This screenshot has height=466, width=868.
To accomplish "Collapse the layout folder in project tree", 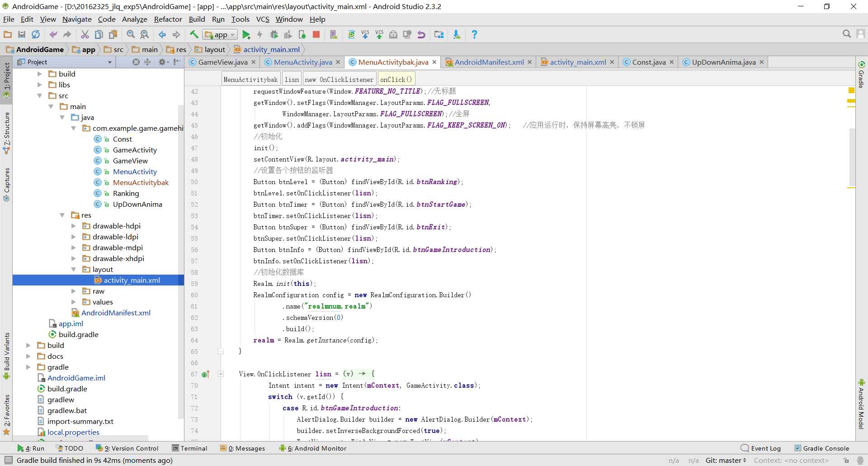I will (x=74, y=269).
